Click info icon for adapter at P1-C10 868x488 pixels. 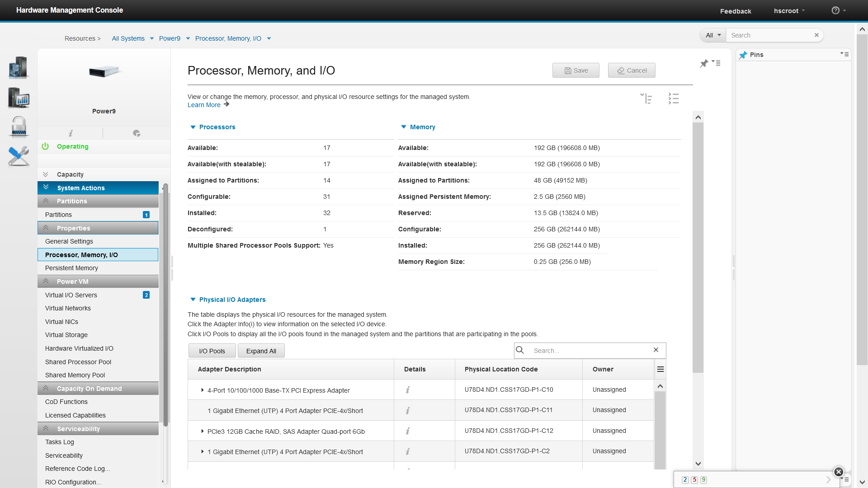tap(407, 389)
